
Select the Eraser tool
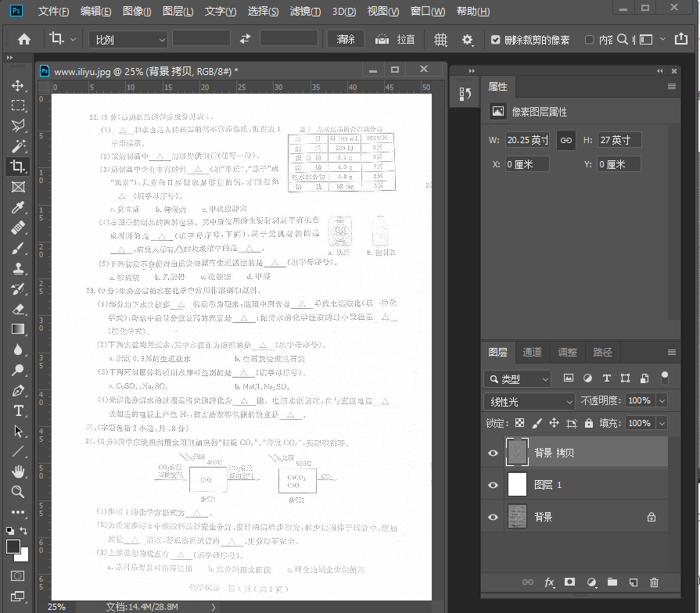tap(18, 309)
